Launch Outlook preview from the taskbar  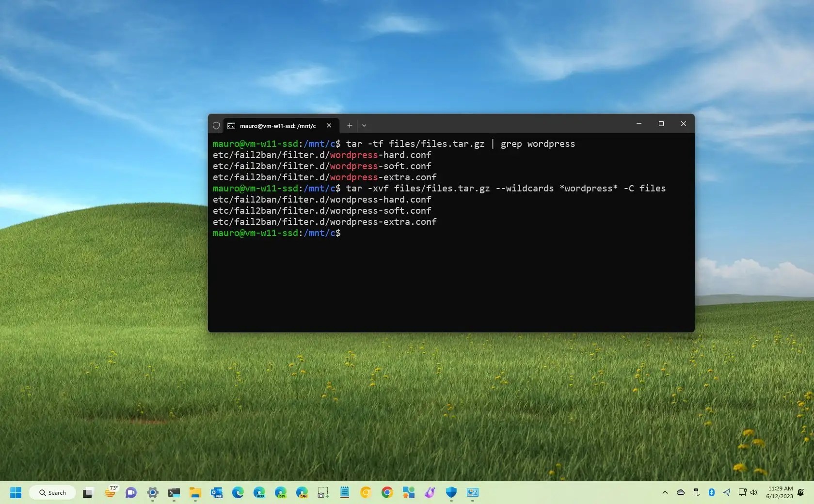coord(216,492)
